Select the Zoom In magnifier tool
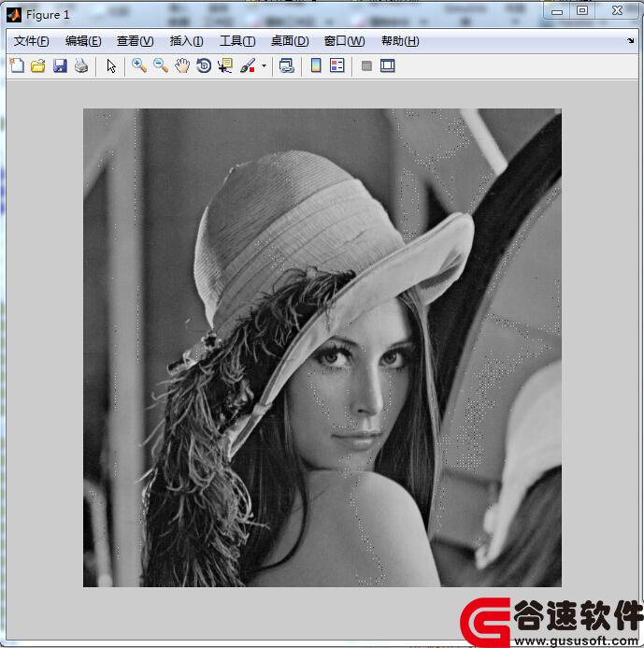Viewport: 644px width, 648px height. click(139, 65)
